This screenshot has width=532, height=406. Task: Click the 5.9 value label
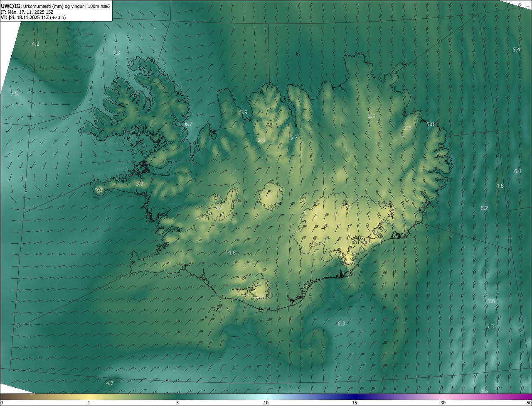pyautogui.click(x=244, y=112)
